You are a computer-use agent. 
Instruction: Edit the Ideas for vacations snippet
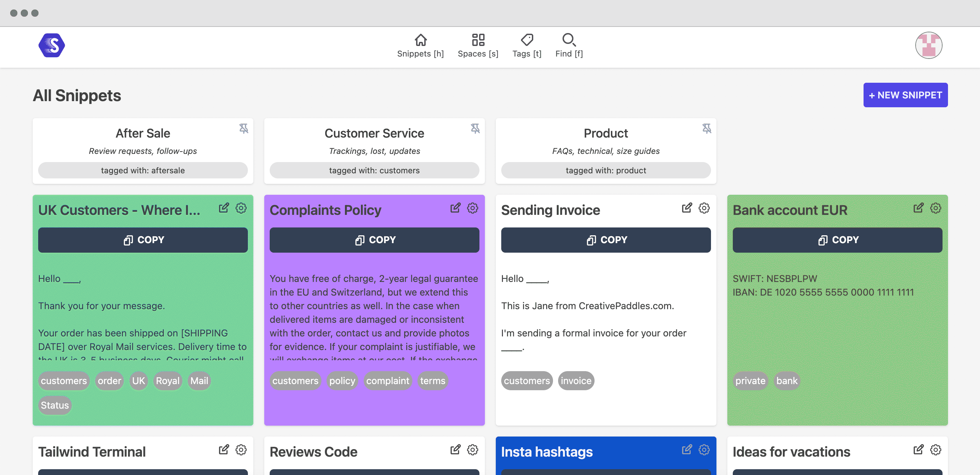click(918, 449)
